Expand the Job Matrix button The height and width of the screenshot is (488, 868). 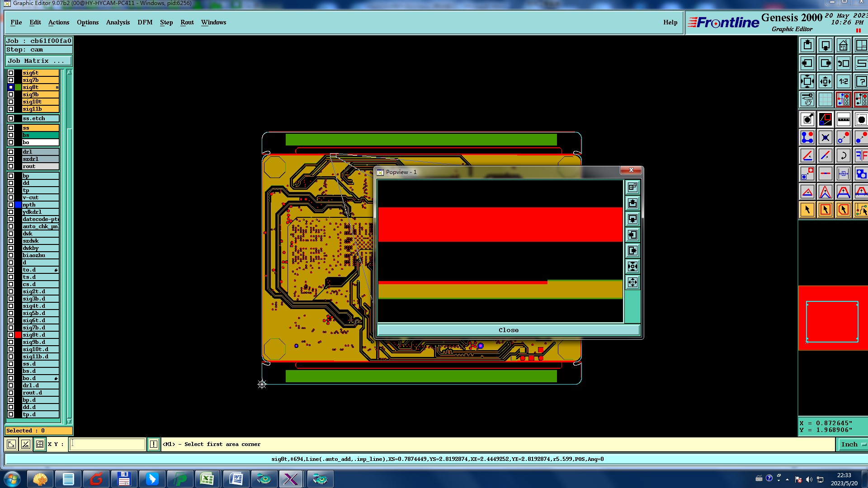click(38, 61)
